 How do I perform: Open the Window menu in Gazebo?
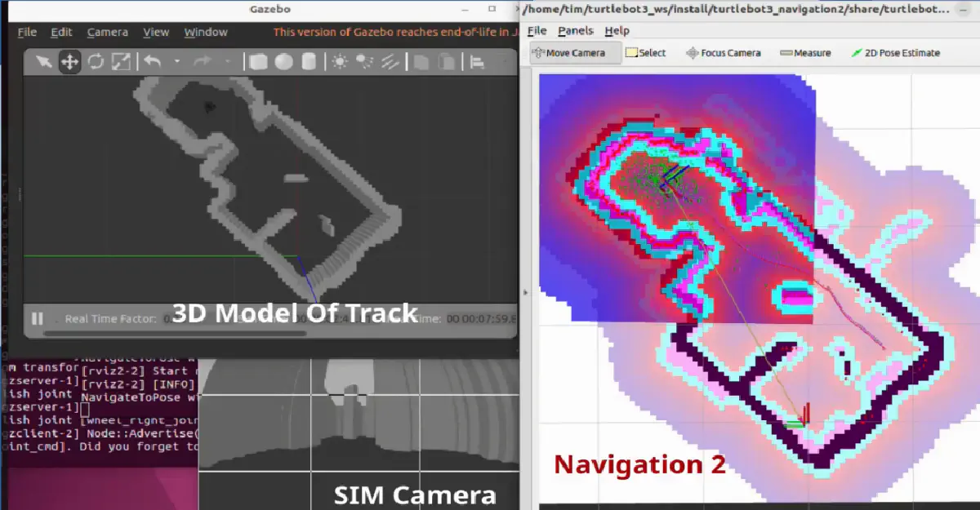point(206,33)
